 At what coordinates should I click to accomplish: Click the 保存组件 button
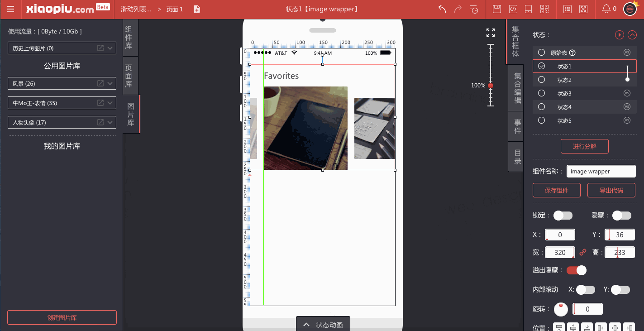click(x=557, y=190)
